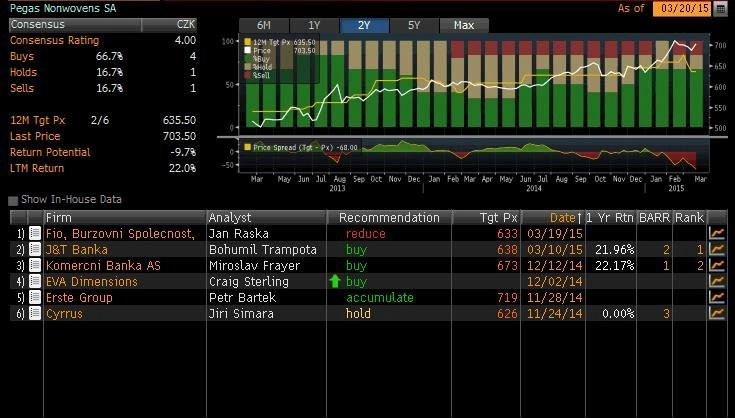Select the 2Y chart range tab
The height and width of the screenshot is (418, 735).
point(364,25)
